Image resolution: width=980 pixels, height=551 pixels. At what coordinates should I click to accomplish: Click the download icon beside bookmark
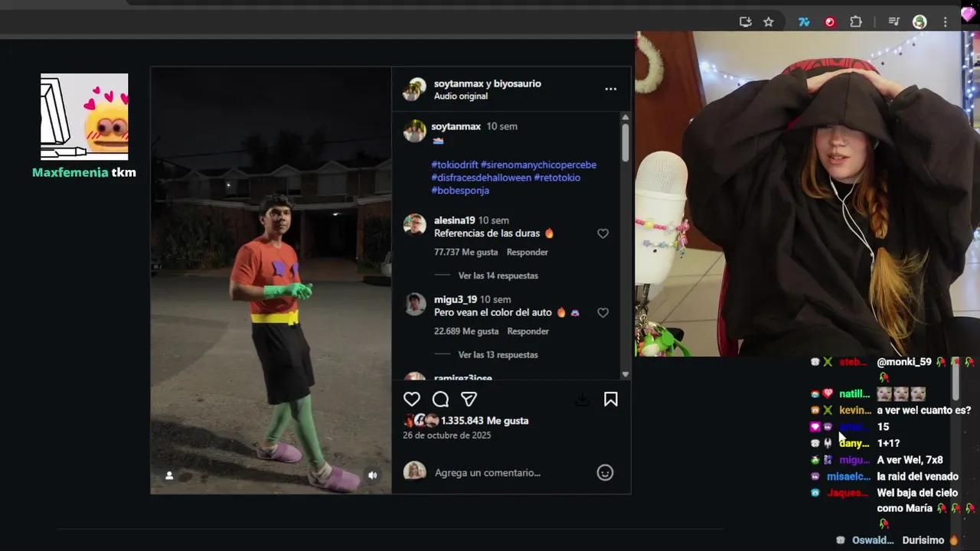[x=582, y=399]
